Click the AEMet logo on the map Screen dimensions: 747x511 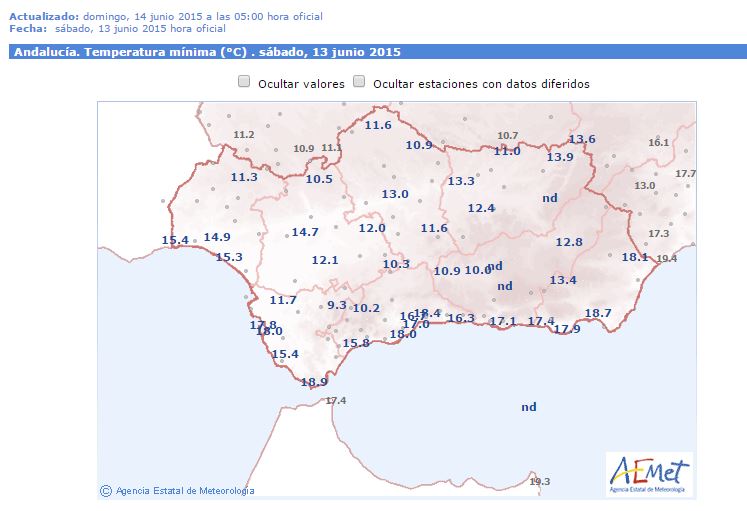(649, 473)
